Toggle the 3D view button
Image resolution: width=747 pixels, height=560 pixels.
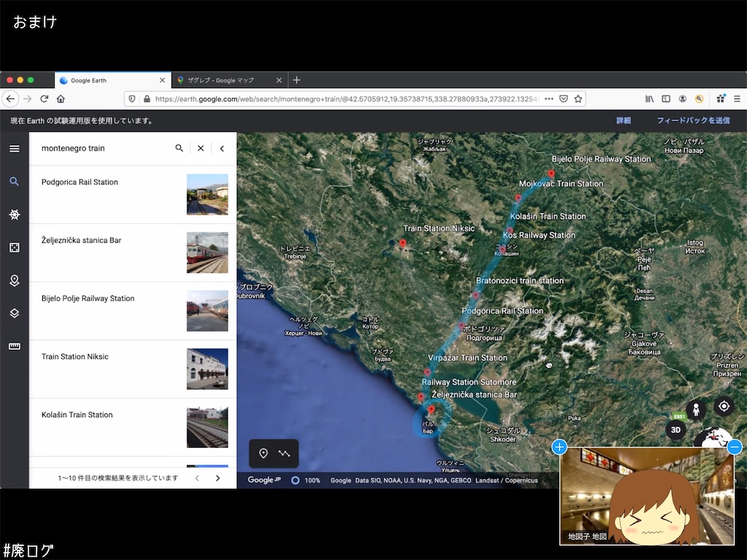tap(676, 430)
